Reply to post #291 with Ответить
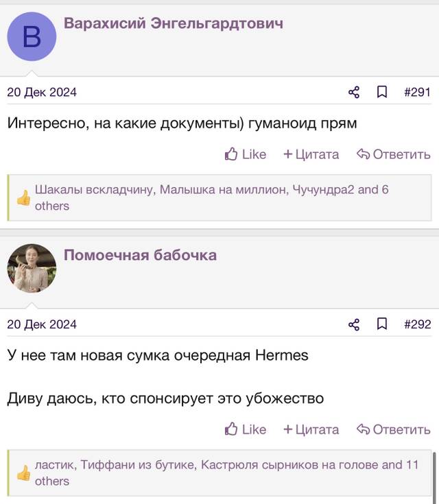439x504 pixels. tap(393, 154)
